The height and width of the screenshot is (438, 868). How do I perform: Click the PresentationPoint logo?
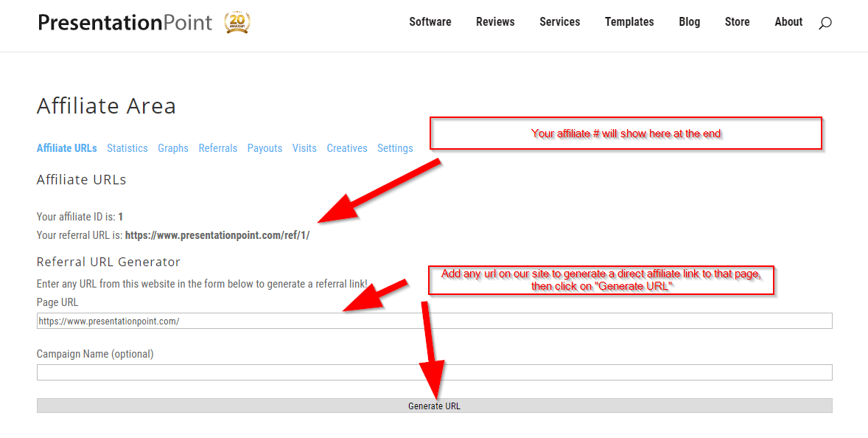pos(125,23)
